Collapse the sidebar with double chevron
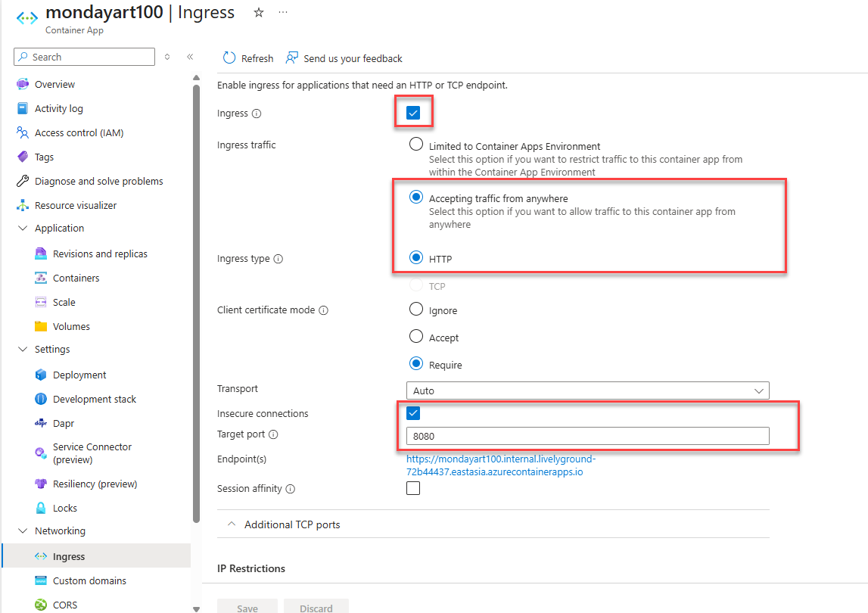 (190, 57)
